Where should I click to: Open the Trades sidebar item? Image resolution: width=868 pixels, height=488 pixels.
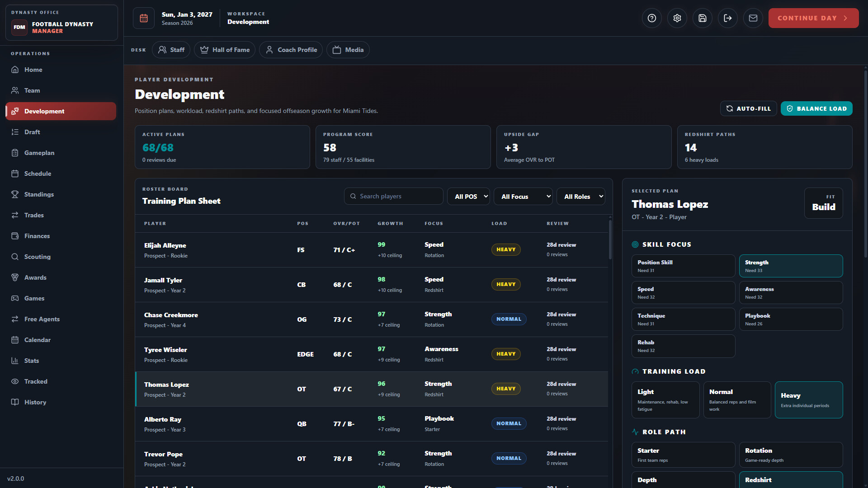click(61, 215)
